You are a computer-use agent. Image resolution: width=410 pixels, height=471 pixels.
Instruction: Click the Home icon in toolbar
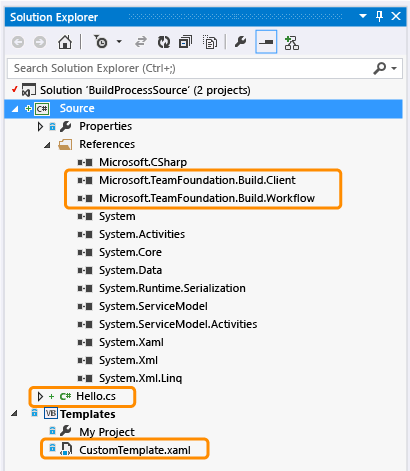[x=65, y=42]
